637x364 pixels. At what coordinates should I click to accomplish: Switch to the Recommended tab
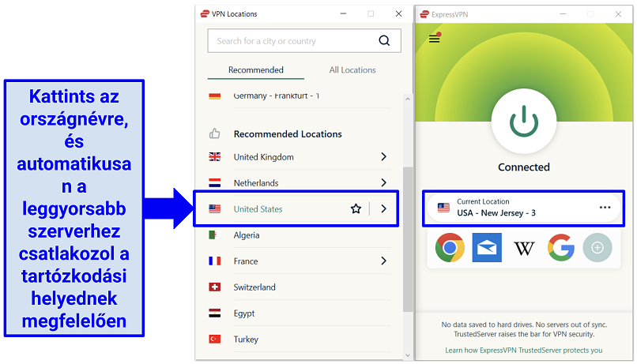[255, 69]
